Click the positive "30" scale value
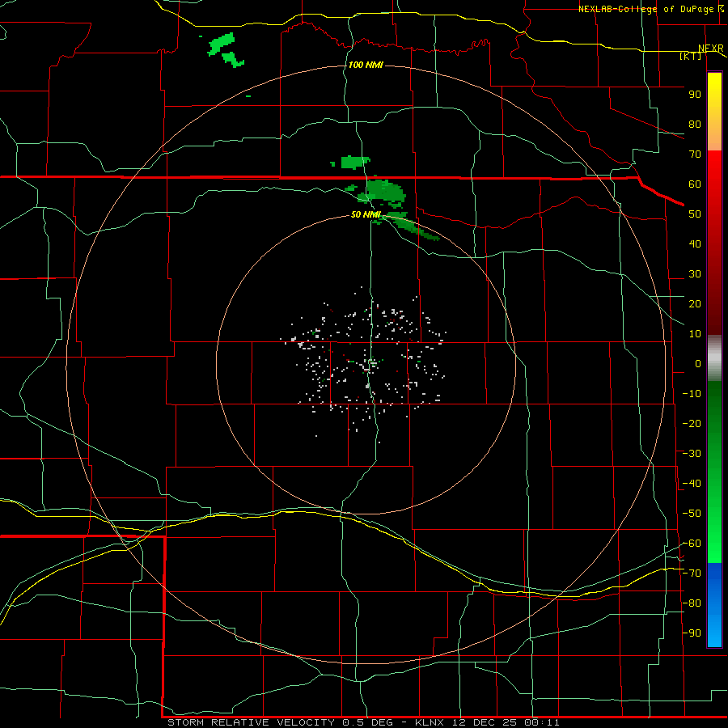Viewport: 728px width, 728px height. (x=695, y=274)
